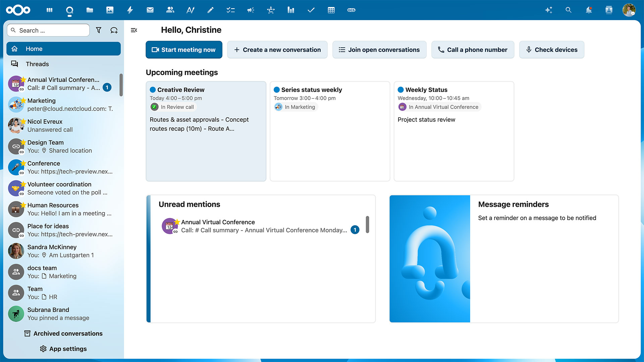Select the Threads navigation item

coord(37,64)
